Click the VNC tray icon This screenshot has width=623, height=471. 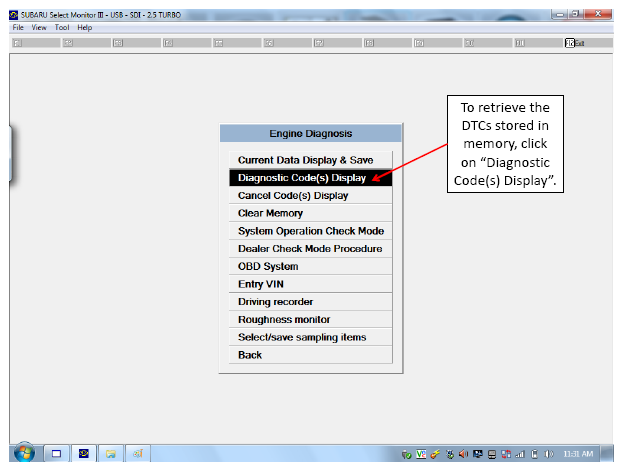[421, 454]
